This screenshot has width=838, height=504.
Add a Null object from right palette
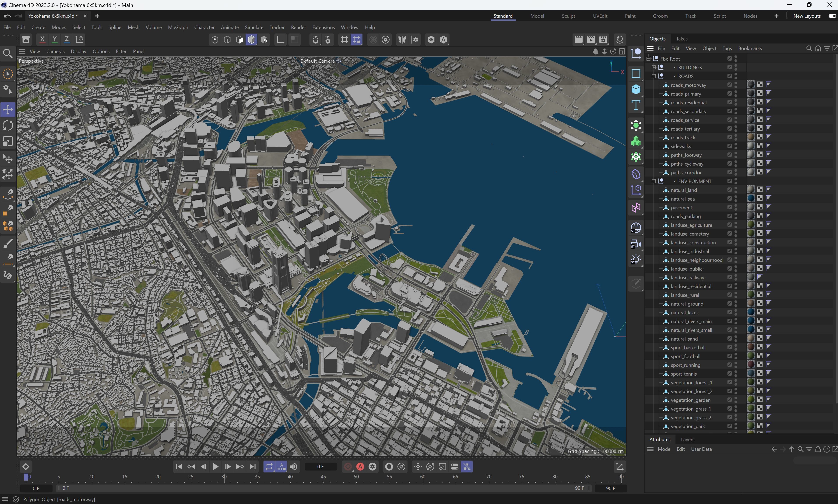(636, 53)
